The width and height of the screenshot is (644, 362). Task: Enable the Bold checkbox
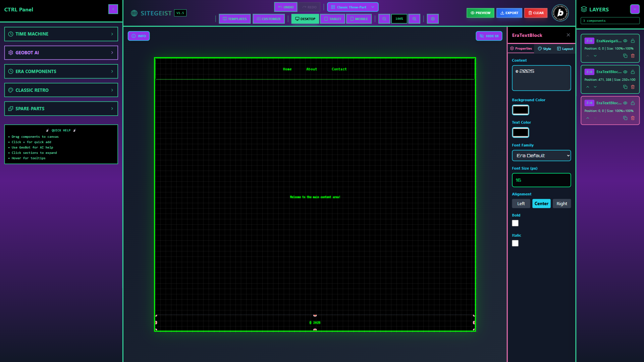pos(515,223)
